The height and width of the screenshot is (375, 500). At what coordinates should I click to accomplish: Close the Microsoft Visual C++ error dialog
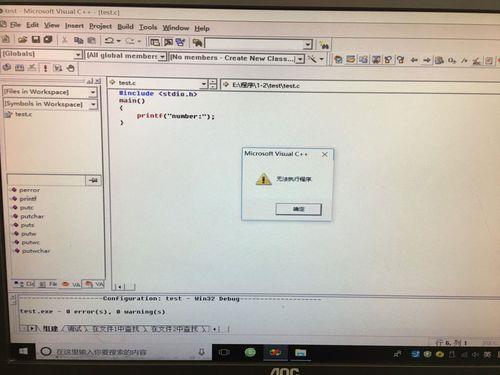click(324, 154)
